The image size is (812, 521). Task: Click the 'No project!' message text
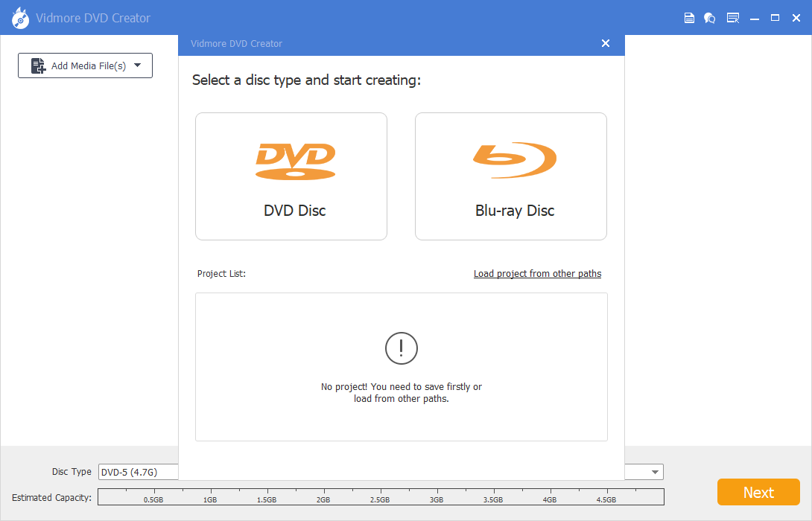(x=402, y=393)
